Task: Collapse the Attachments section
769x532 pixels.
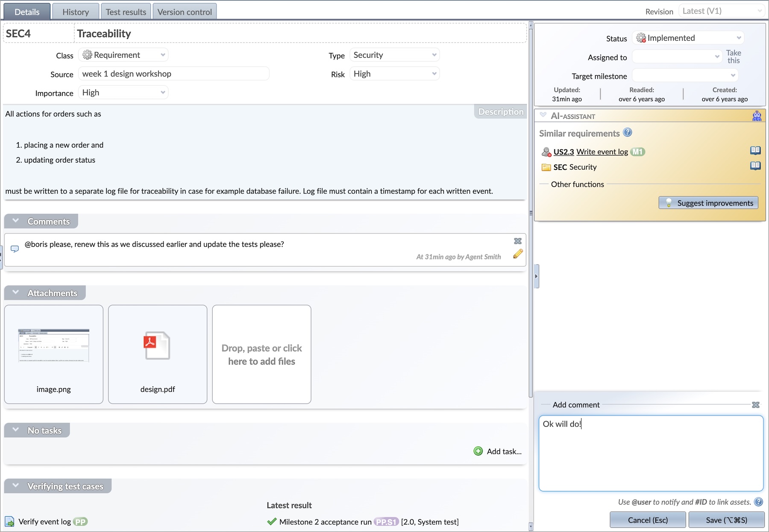Action: (x=16, y=293)
